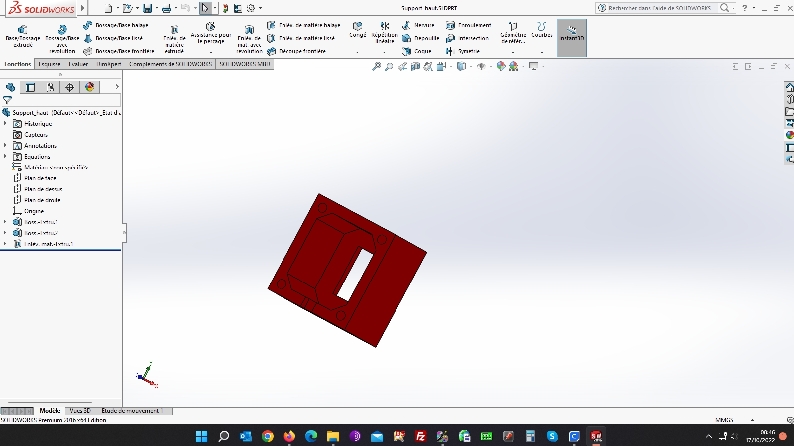Switch to the Esquisse tab
Viewport: 794px width, 446px height.
point(50,63)
